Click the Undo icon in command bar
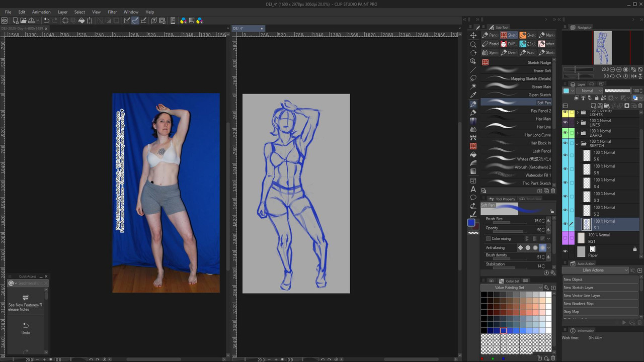Screen dimensions: 644x362 tap(46, 21)
